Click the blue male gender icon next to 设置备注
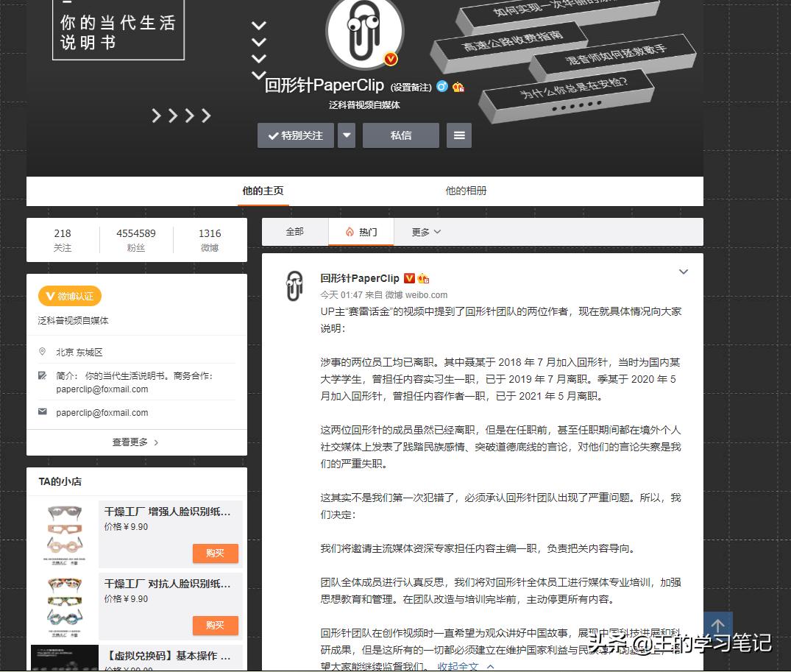Viewport: 791px width, 672px height. (x=441, y=86)
